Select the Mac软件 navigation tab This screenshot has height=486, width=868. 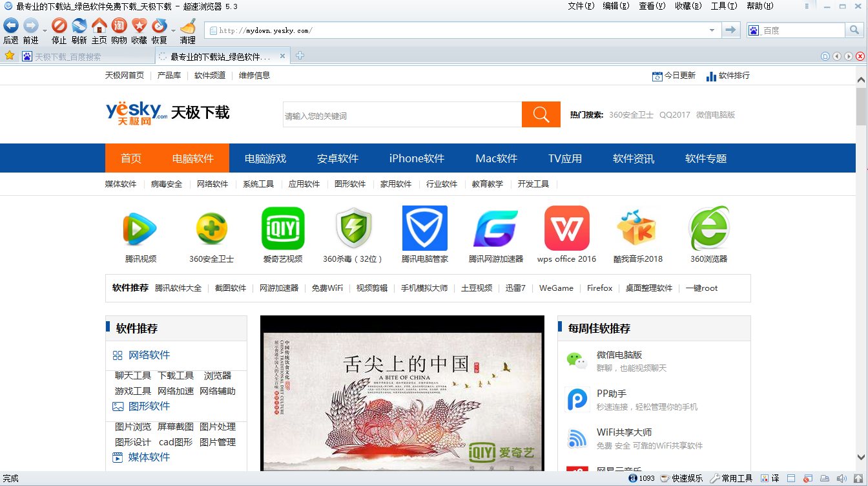[497, 158]
